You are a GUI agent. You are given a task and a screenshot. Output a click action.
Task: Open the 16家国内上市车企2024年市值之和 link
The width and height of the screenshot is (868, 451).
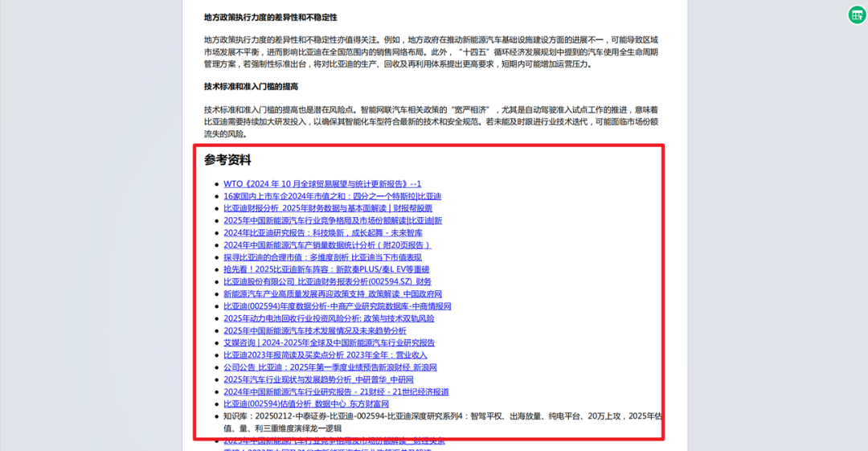point(332,196)
